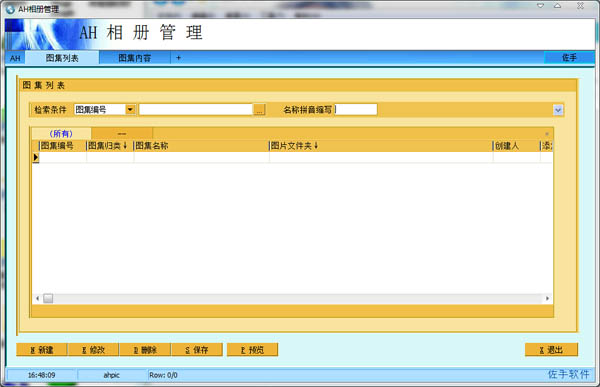Click the horizontal scrollbar left arrow
The width and height of the screenshot is (600, 387).
click(x=37, y=298)
